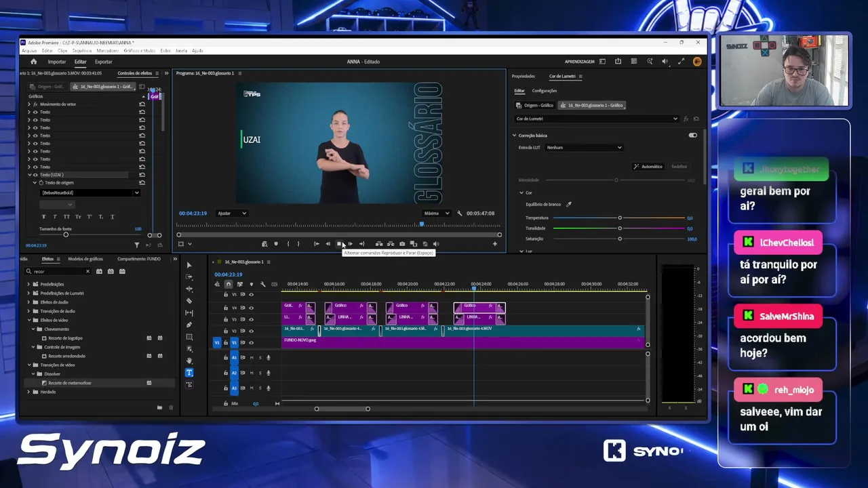
Task: Expand the Predefinições de Lumetri folder
Action: coord(28,293)
